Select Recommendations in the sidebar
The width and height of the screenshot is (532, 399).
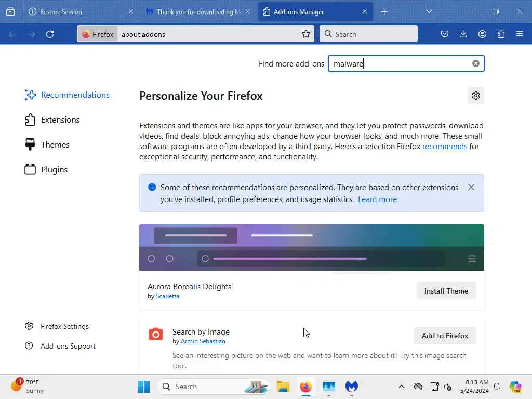[67, 95]
